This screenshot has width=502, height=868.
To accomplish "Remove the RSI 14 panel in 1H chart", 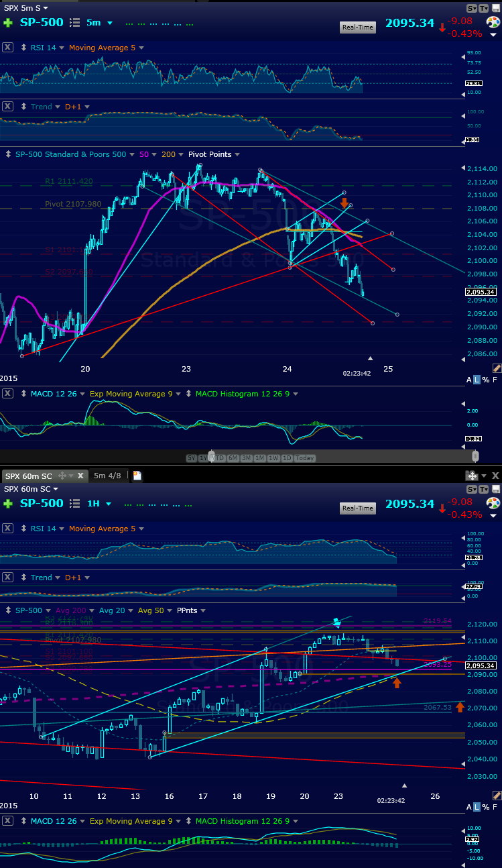I will coord(7,529).
